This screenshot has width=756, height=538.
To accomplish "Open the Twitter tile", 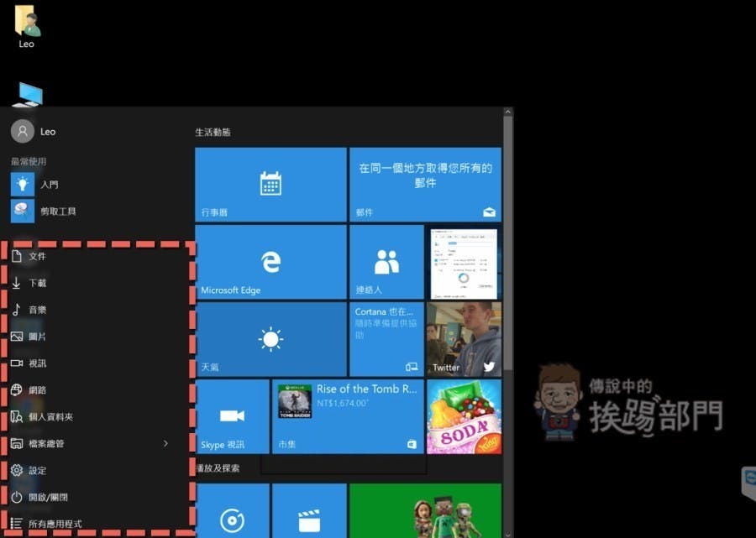I will (464, 339).
